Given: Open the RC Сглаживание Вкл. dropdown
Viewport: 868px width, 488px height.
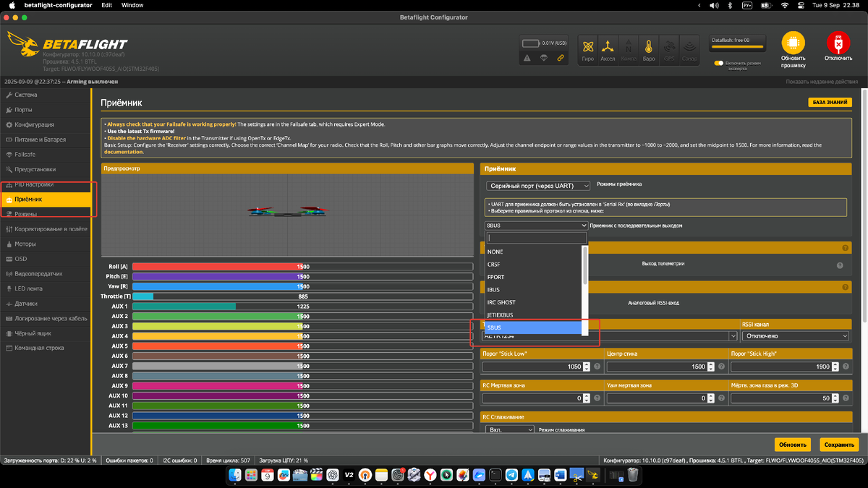Looking at the screenshot, I should 509,429.
